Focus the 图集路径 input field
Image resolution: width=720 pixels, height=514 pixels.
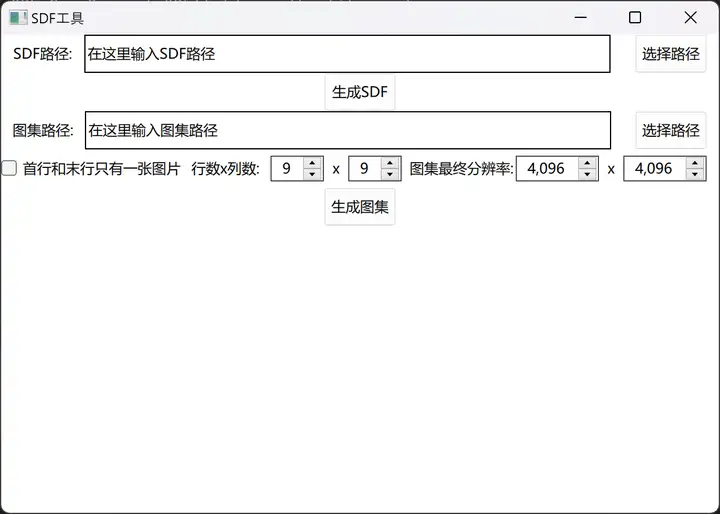pos(348,130)
